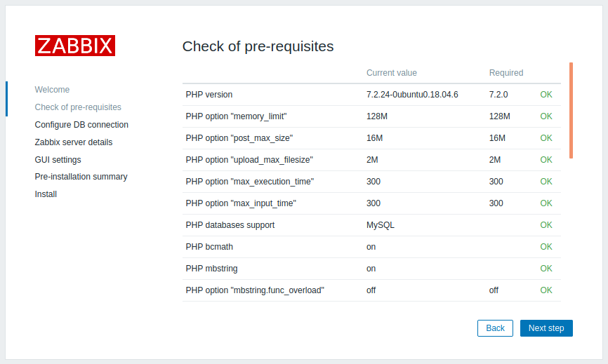Click PHP option "max_input_time" label

coord(241,203)
